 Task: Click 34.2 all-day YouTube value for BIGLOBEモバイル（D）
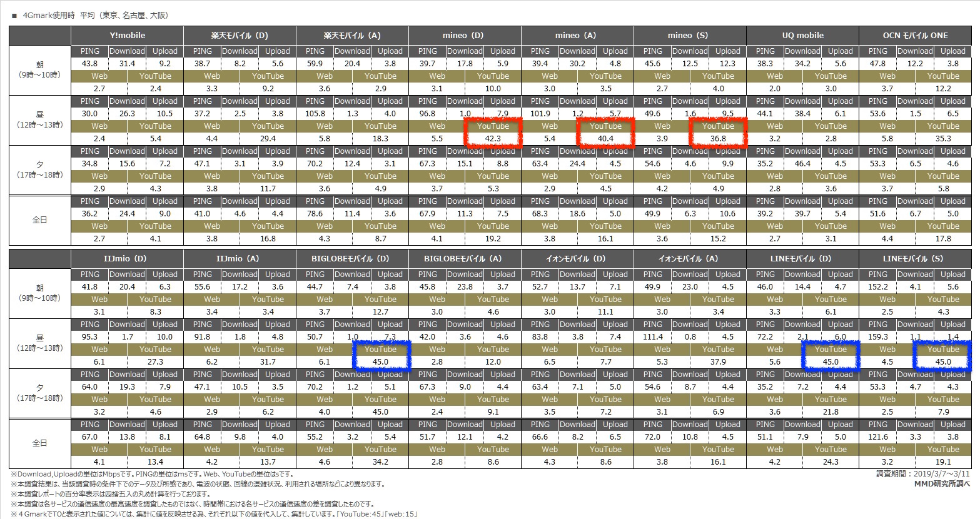pos(380,462)
